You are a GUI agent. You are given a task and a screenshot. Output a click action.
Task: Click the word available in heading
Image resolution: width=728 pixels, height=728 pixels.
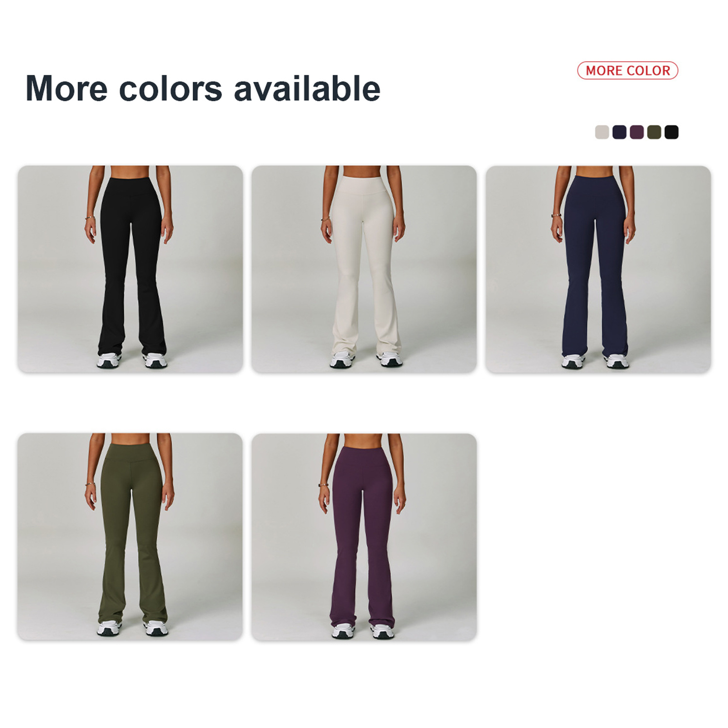[x=307, y=89]
